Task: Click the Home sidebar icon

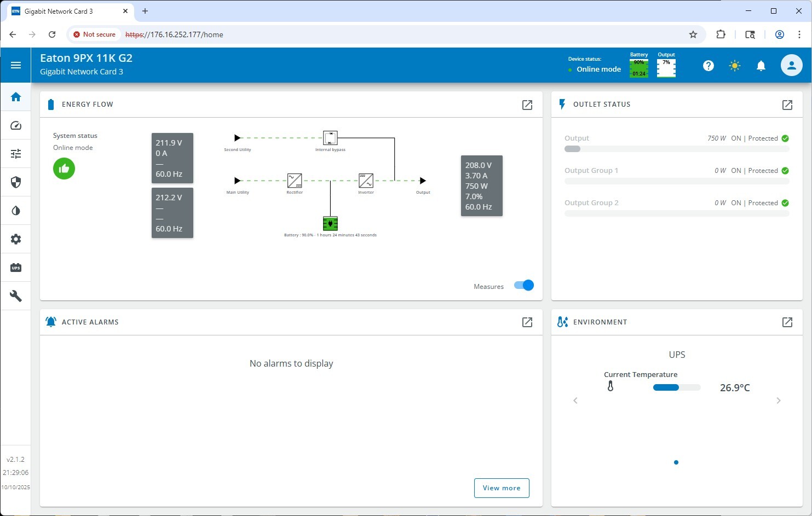Action: 16,97
